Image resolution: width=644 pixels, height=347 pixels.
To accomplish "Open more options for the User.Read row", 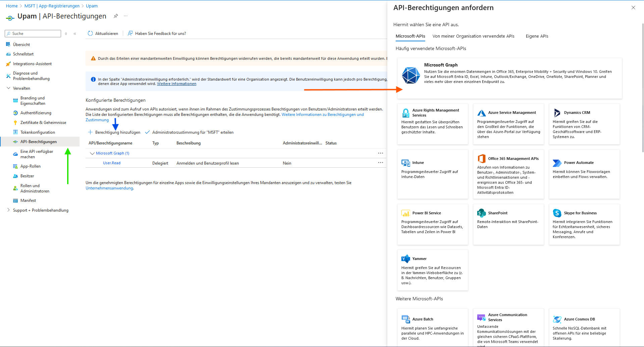I will pyautogui.click(x=380, y=163).
